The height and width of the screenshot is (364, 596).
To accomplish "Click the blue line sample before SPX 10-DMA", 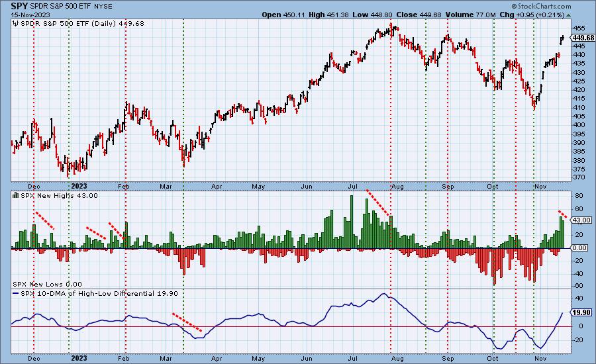I will tap(16, 293).
